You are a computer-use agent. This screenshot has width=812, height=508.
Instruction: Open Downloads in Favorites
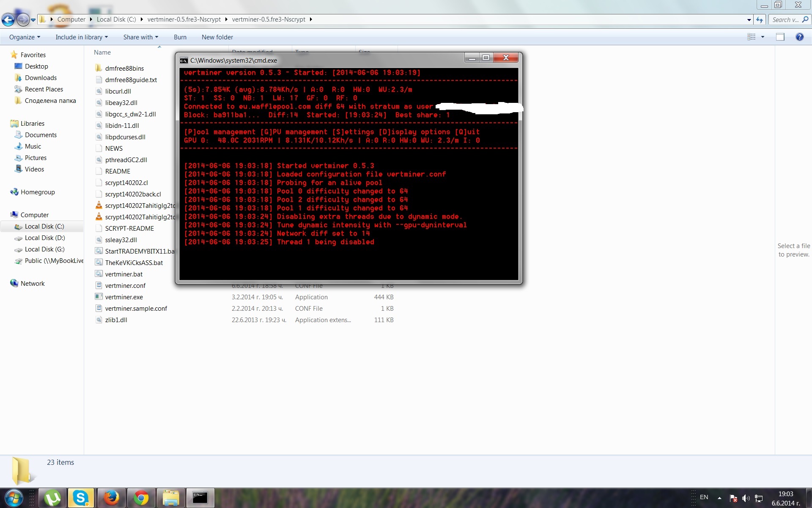(x=41, y=78)
